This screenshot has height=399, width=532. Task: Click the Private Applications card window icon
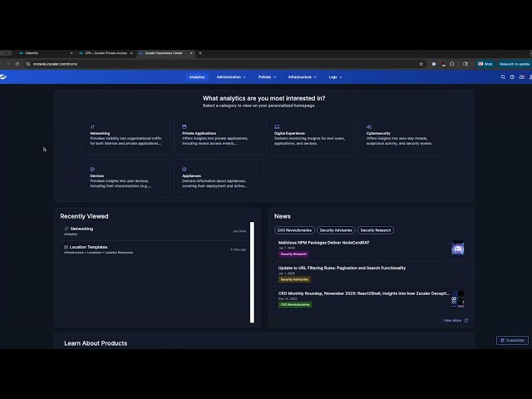pyautogui.click(x=185, y=126)
